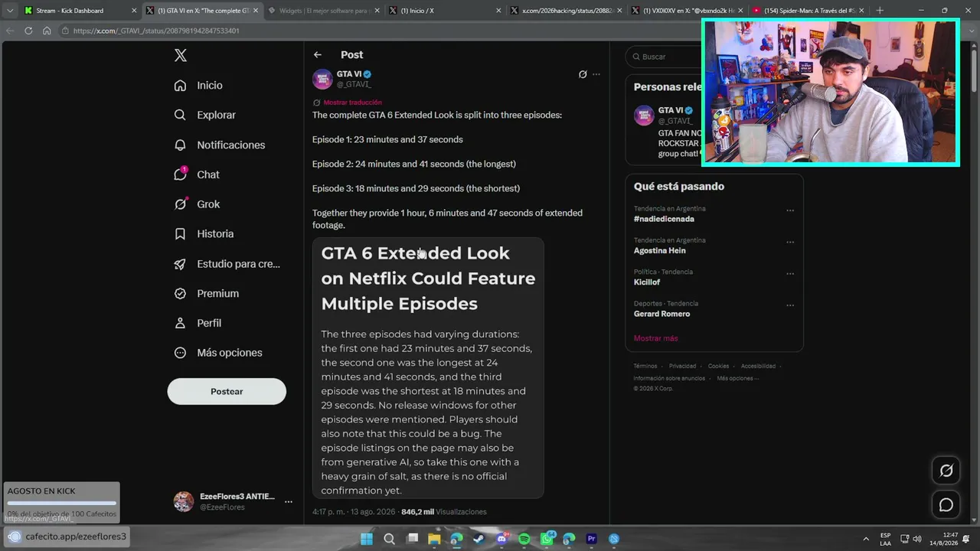Open the Historia bookmark icon
Screen dimensions: 980x551
coord(180,233)
